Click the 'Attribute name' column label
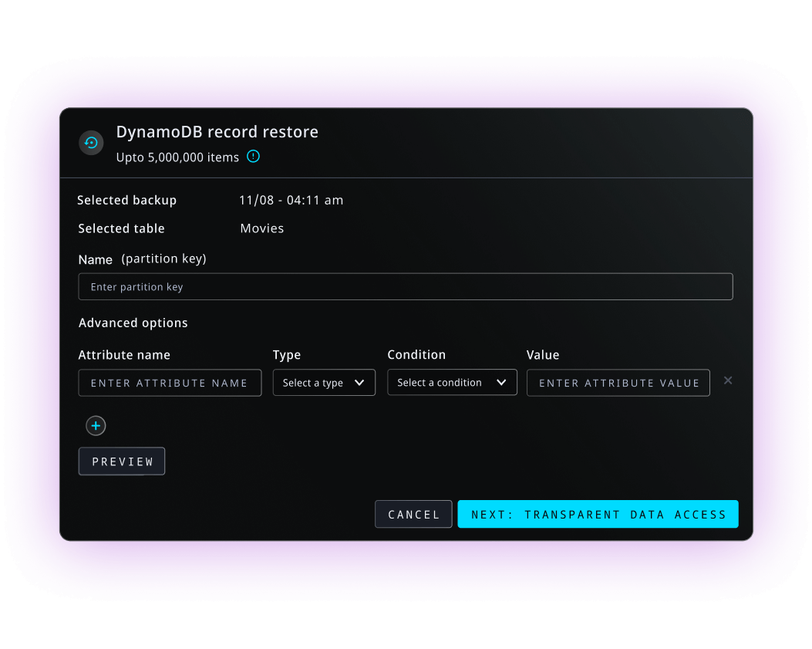812x649 pixels. coord(124,355)
